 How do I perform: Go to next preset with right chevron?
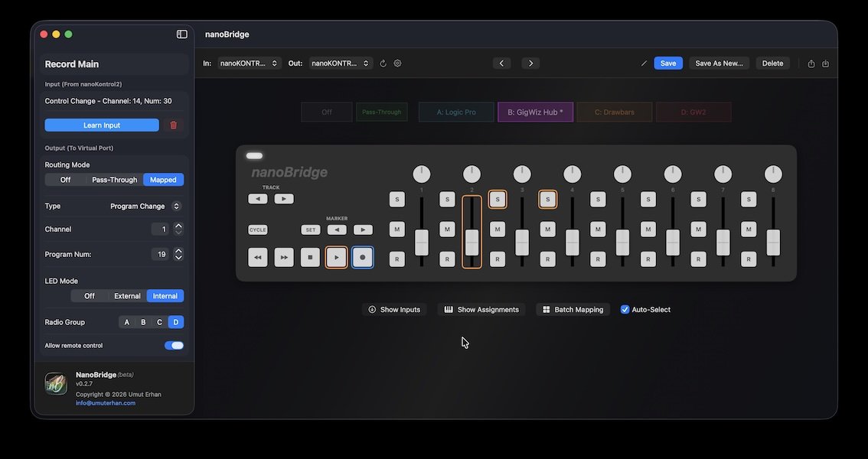pyautogui.click(x=530, y=63)
